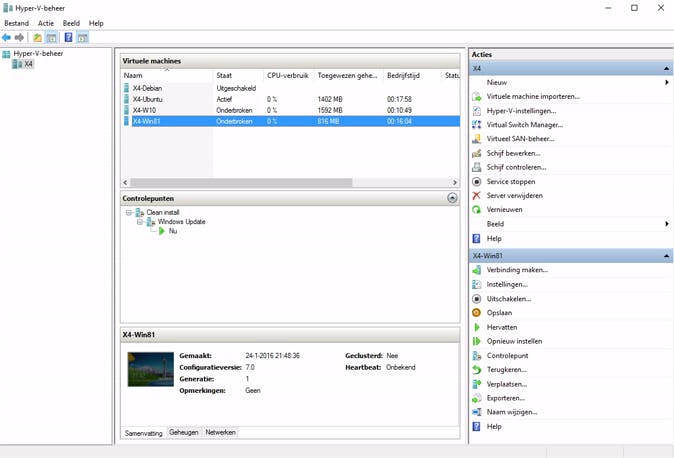Toggle the console tree pane toolbar icon
This screenshot has height=458, width=674.
(x=52, y=38)
